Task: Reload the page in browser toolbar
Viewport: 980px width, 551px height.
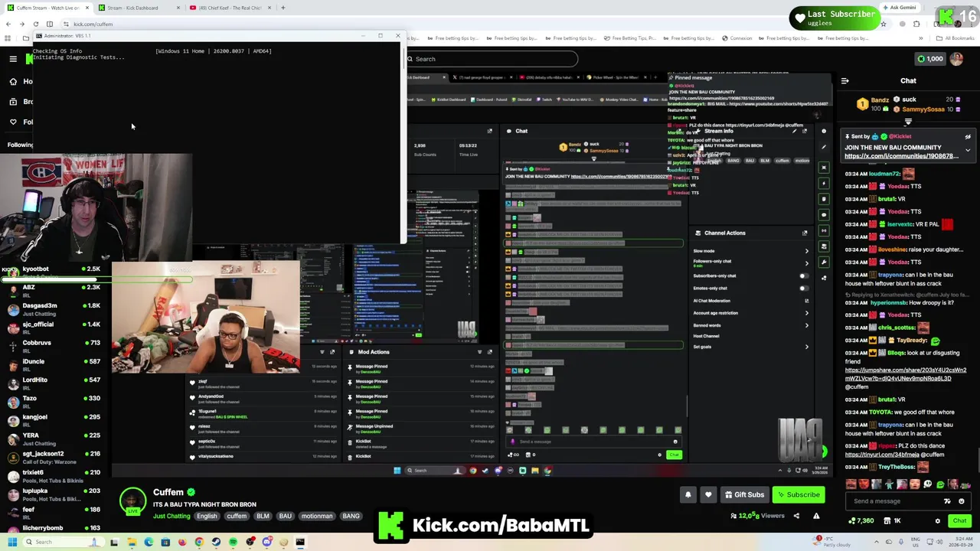Action: pos(35,24)
